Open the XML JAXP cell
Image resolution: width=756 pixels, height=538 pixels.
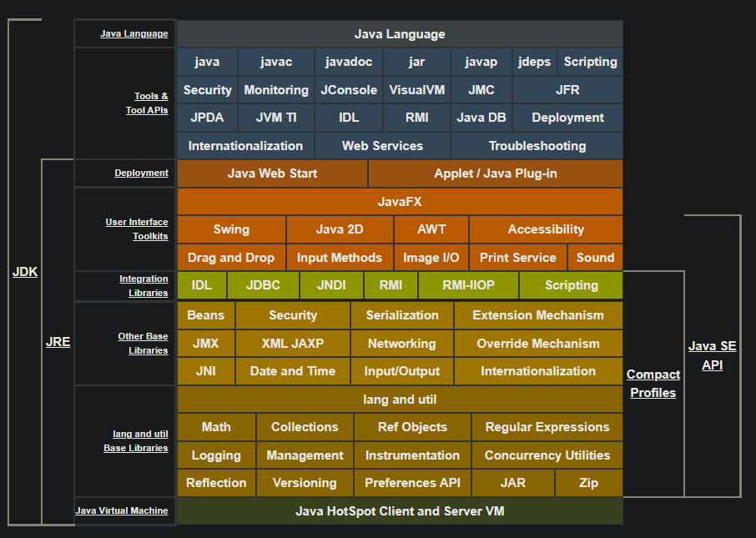(x=293, y=344)
